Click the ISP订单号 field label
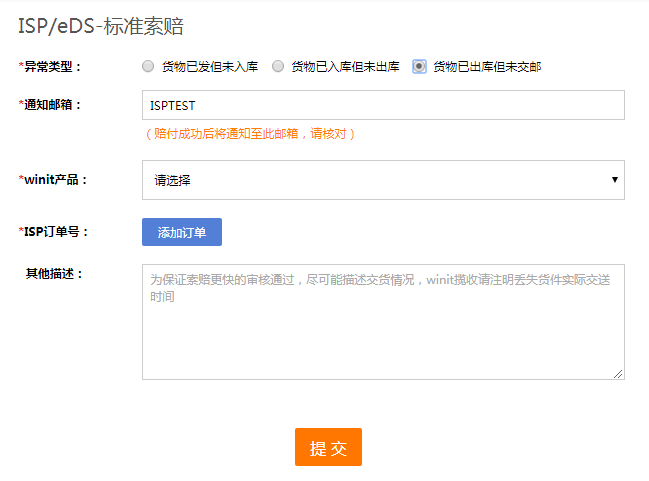 pyautogui.click(x=53, y=232)
